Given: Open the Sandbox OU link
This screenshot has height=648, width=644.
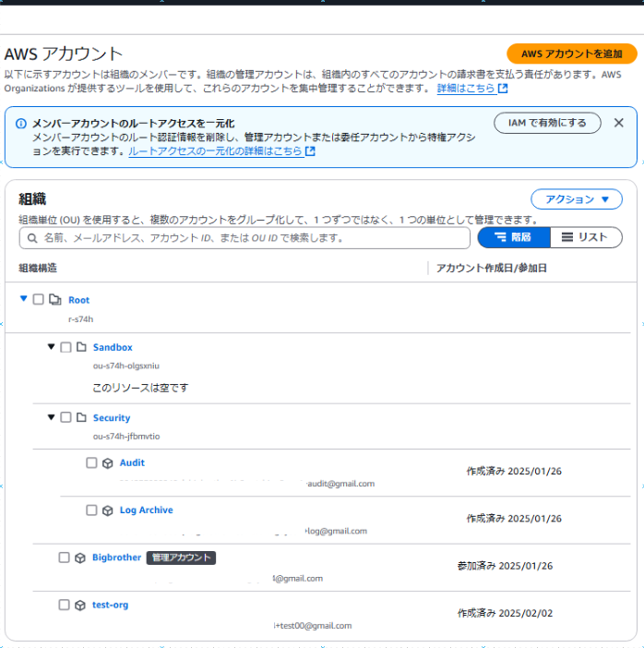Looking at the screenshot, I should click(113, 347).
